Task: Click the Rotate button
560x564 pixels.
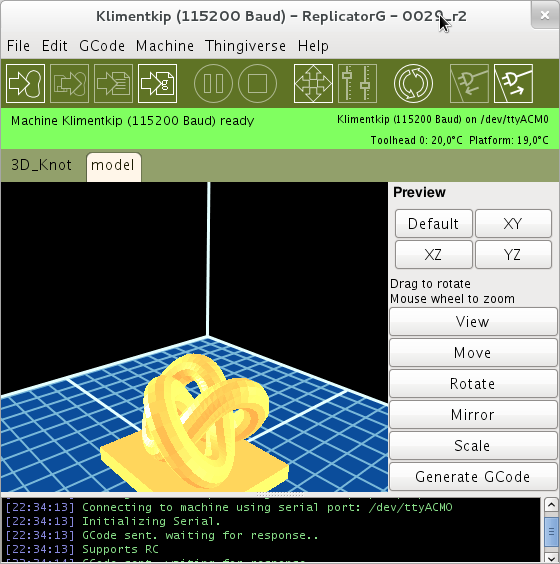Action: pos(473,383)
